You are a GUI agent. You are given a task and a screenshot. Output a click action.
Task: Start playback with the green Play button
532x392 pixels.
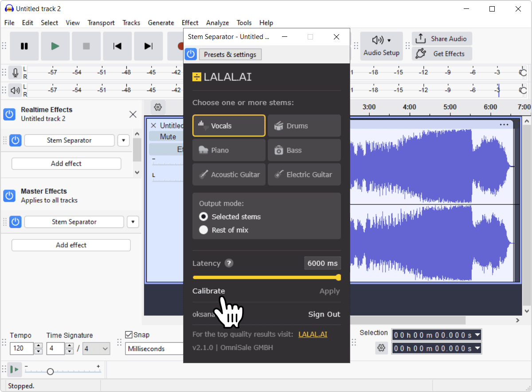(x=55, y=46)
